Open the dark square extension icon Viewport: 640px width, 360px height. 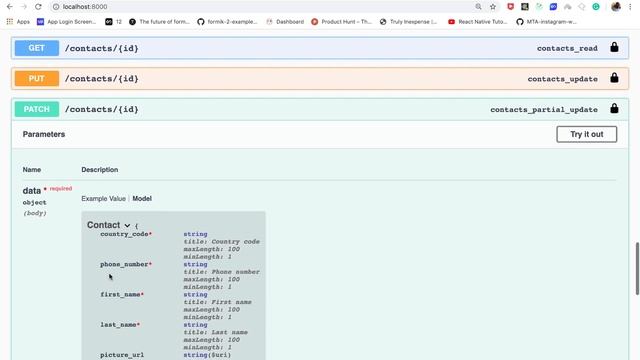(524, 7)
